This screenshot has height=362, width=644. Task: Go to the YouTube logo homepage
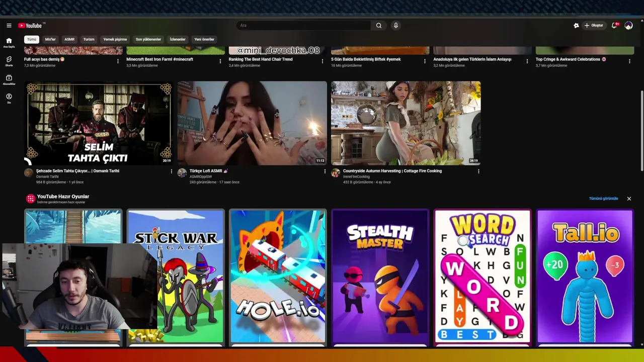30,26
